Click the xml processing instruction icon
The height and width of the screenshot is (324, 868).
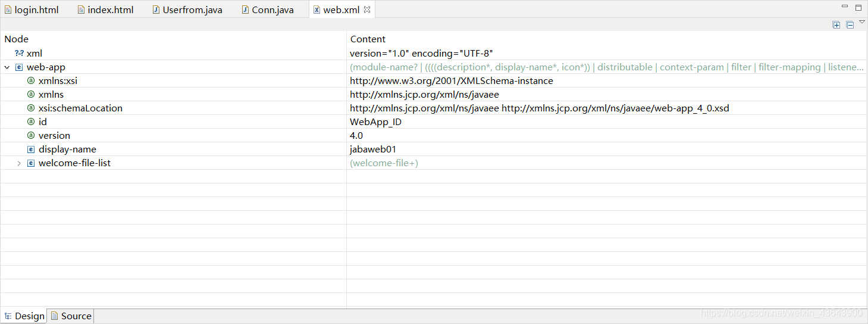tap(19, 54)
